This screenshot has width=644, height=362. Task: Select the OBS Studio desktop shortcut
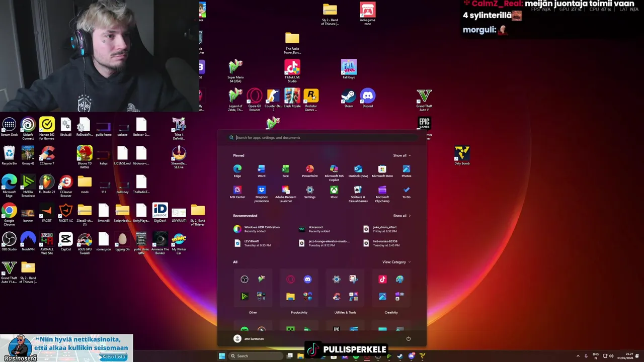(x=9, y=241)
